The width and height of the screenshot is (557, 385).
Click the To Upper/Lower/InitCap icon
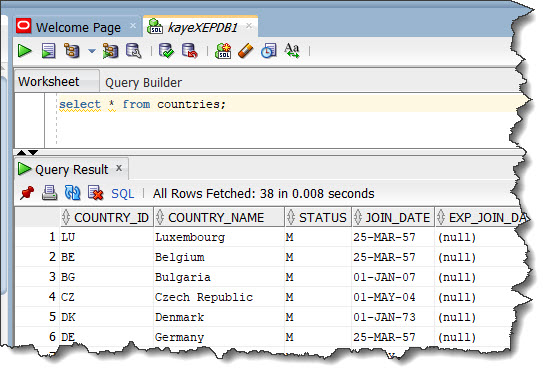click(x=292, y=51)
